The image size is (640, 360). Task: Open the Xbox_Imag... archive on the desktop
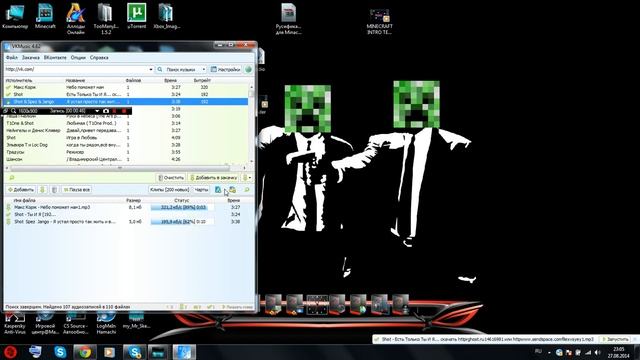[x=166, y=16]
